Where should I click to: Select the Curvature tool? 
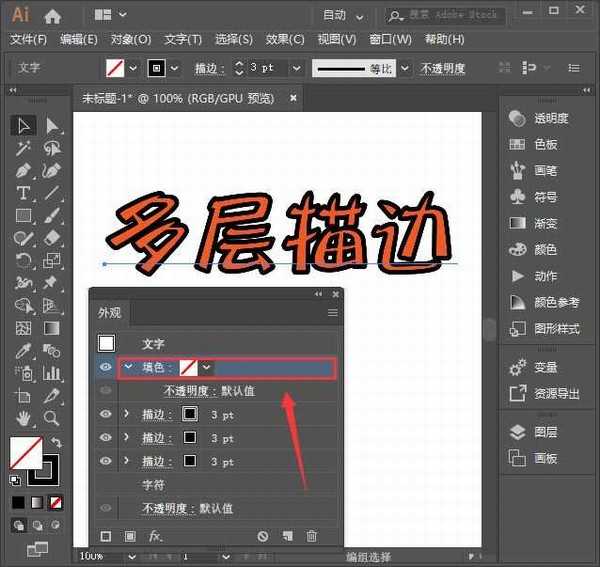[52, 171]
